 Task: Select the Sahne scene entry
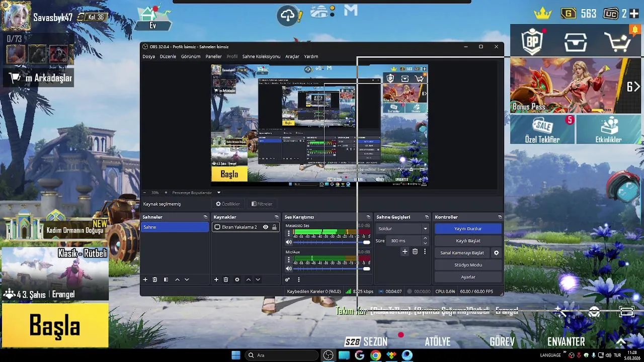(x=175, y=227)
